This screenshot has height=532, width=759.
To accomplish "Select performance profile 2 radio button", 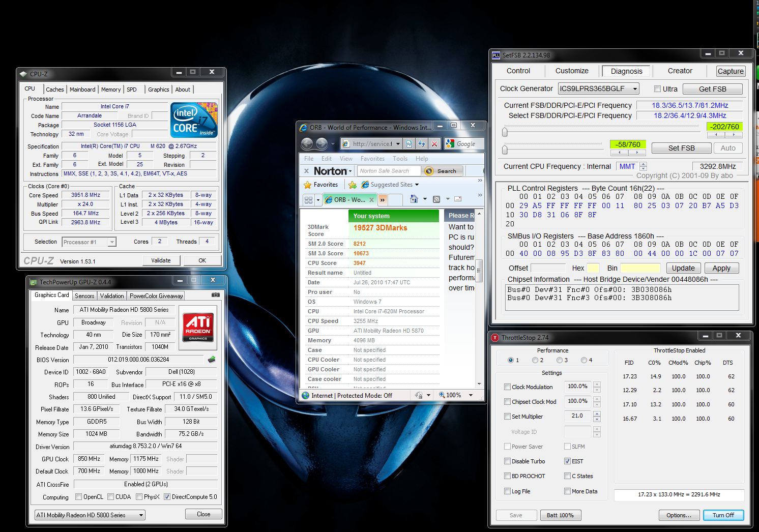I will click(535, 360).
